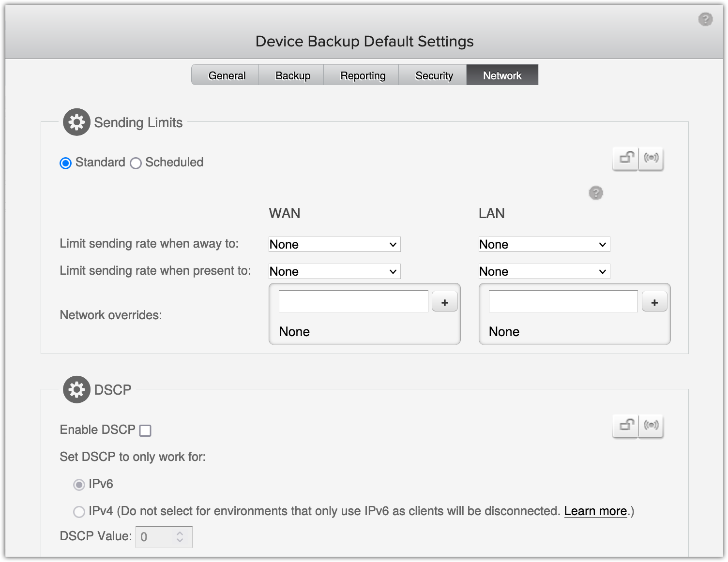Open the help icon above the LAN column
Image resolution: width=728 pixels, height=562 pixels.
click(x=595, y=193)
